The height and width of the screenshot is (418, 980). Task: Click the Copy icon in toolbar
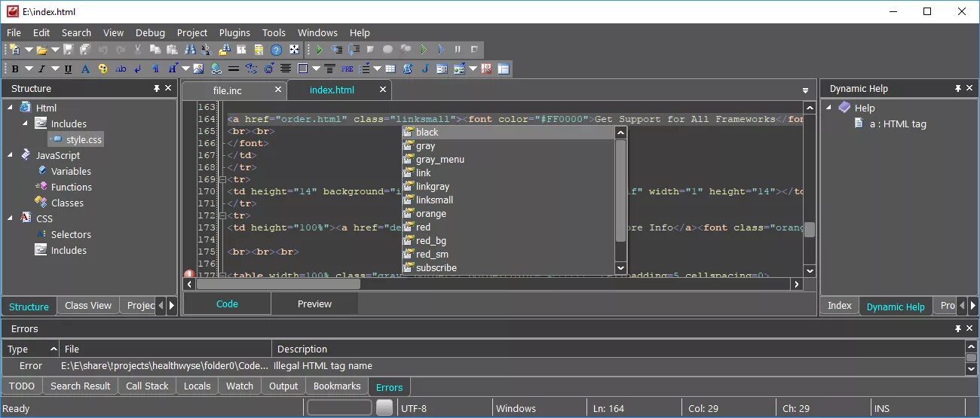155,50
